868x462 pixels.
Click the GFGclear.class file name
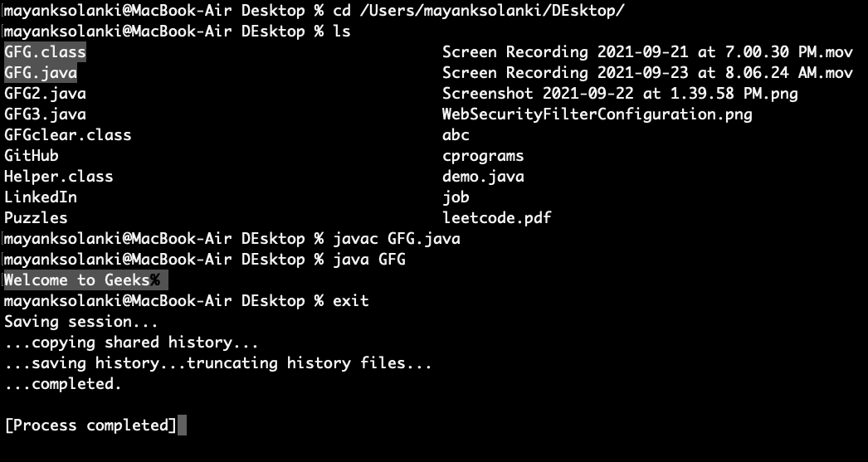(67, 135)
